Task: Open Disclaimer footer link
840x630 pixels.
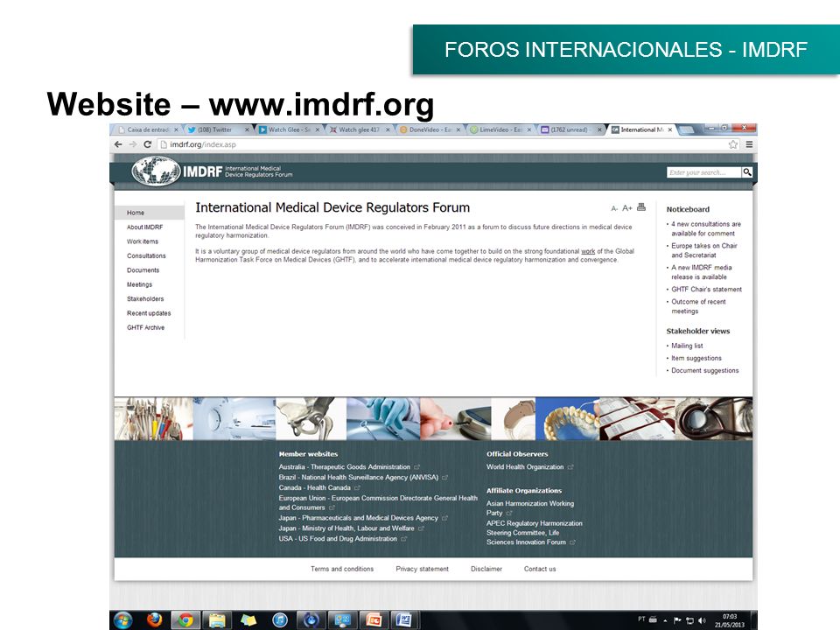Action: 486,569
